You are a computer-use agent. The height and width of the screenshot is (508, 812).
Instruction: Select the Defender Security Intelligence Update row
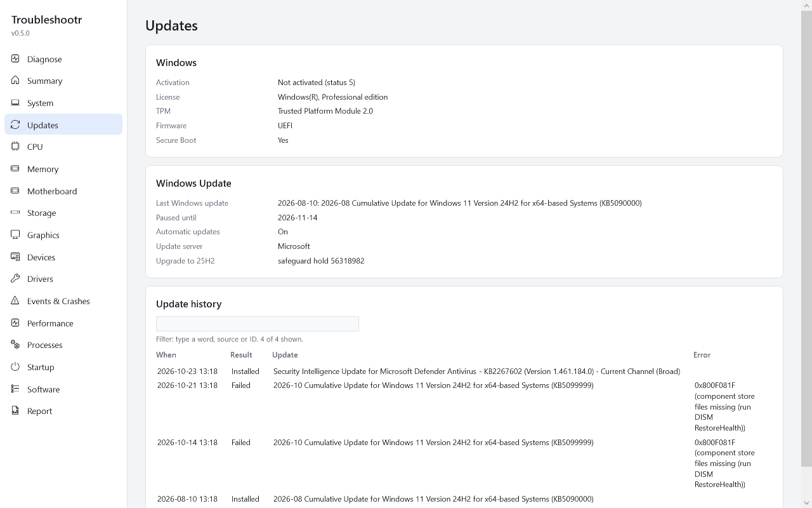click(x=464, y=371)
